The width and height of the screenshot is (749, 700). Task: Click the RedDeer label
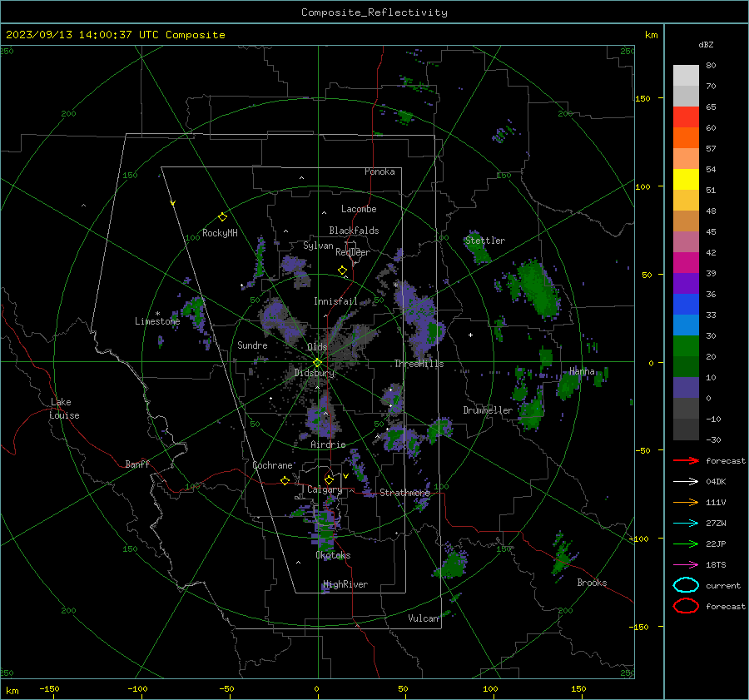pos(353,252)
